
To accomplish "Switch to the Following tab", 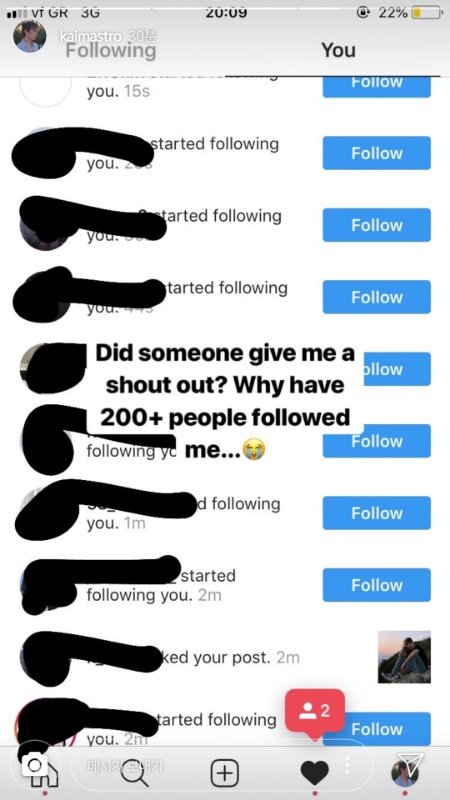I will pos(111,50).
